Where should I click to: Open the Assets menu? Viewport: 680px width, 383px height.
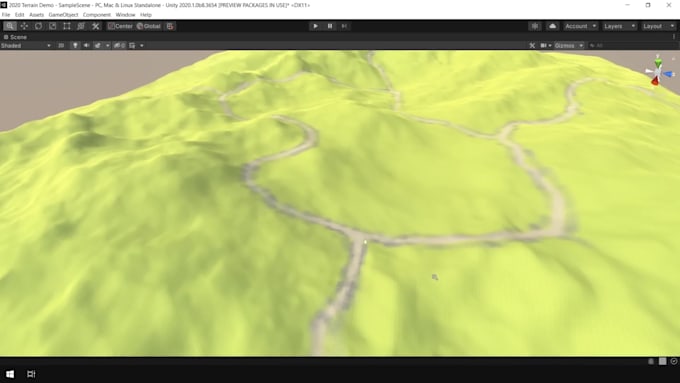pyautogui.click(x=36, y=15)
